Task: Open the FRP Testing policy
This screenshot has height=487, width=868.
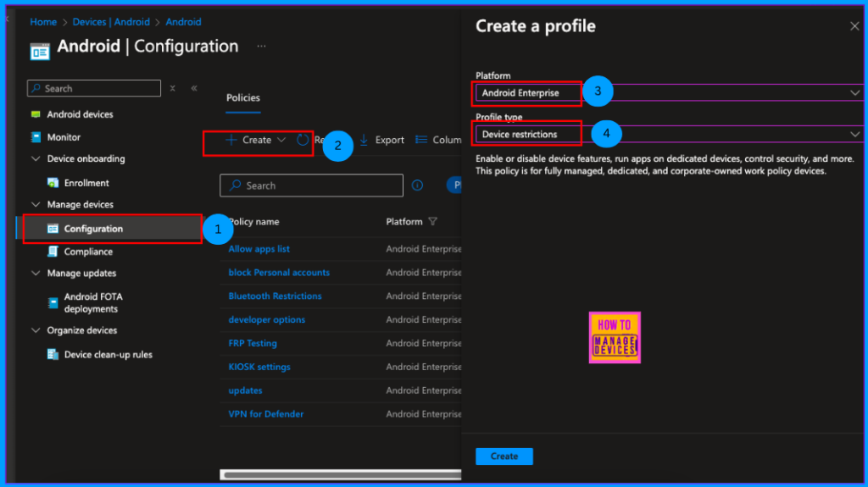Action: (253, 344)
